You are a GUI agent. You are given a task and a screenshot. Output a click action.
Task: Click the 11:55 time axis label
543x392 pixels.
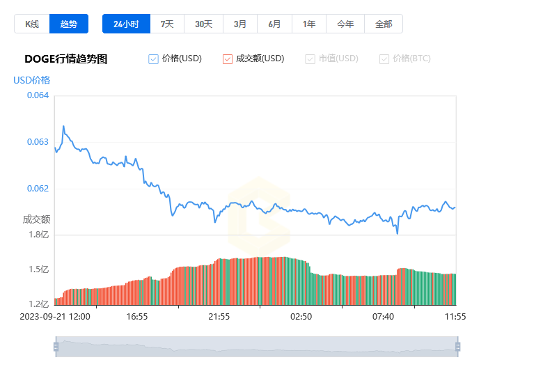tap(455, 317)
